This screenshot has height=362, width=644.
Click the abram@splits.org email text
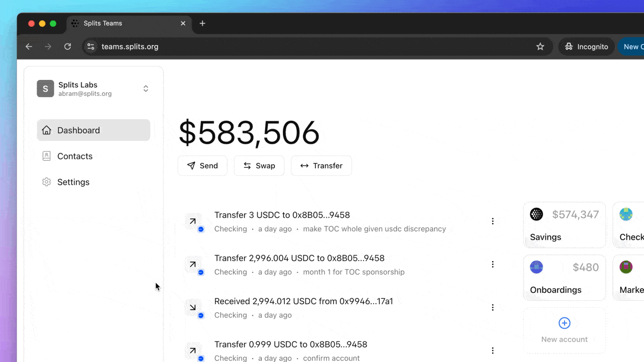click(x=85, y=94)
